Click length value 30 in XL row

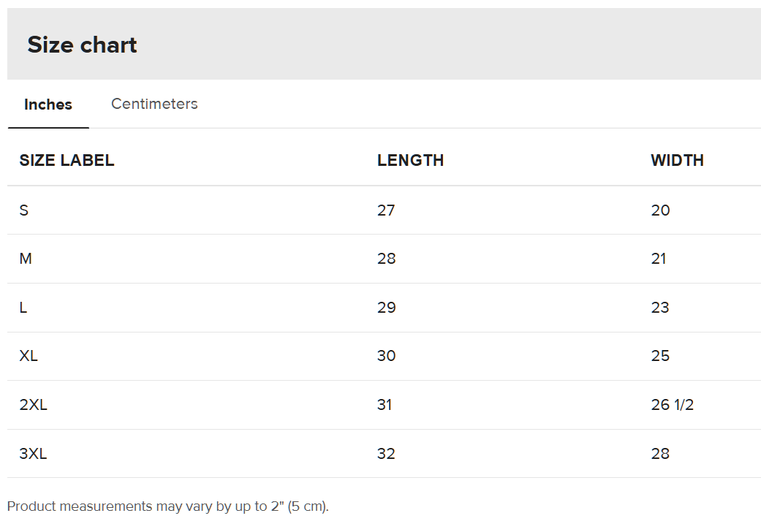(x=386, y=356)
